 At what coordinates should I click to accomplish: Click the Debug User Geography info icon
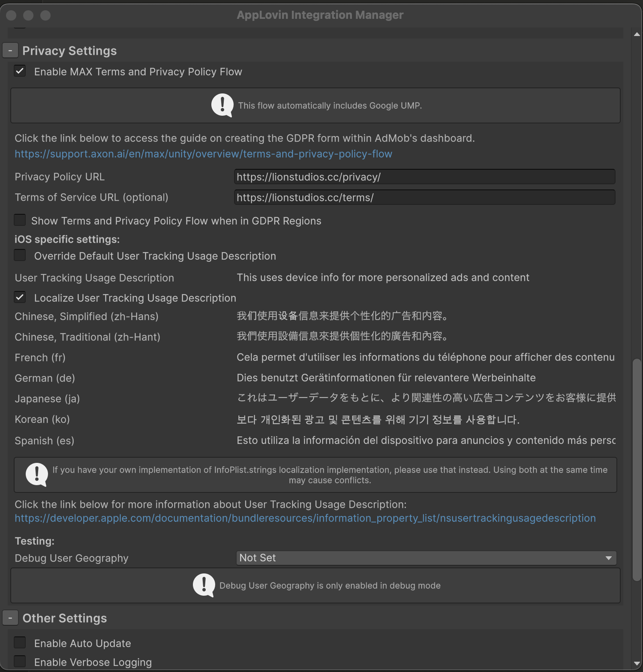tap(204, 585)
